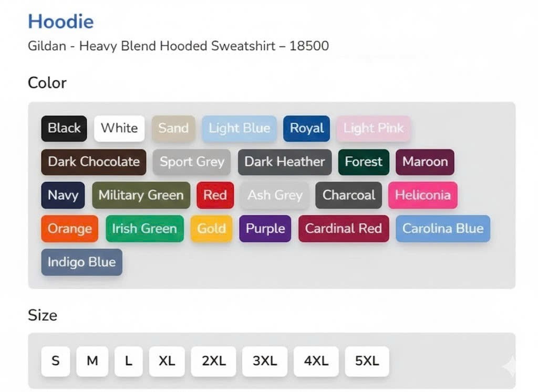Choose size XL button
This screenshot has height=392, width=538.
(167, 361)
